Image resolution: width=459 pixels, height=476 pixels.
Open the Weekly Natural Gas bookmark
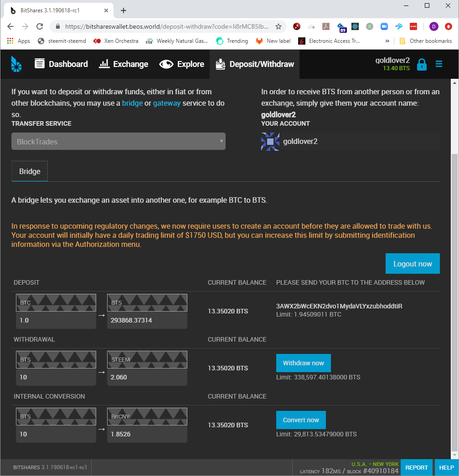pos(177,41)
